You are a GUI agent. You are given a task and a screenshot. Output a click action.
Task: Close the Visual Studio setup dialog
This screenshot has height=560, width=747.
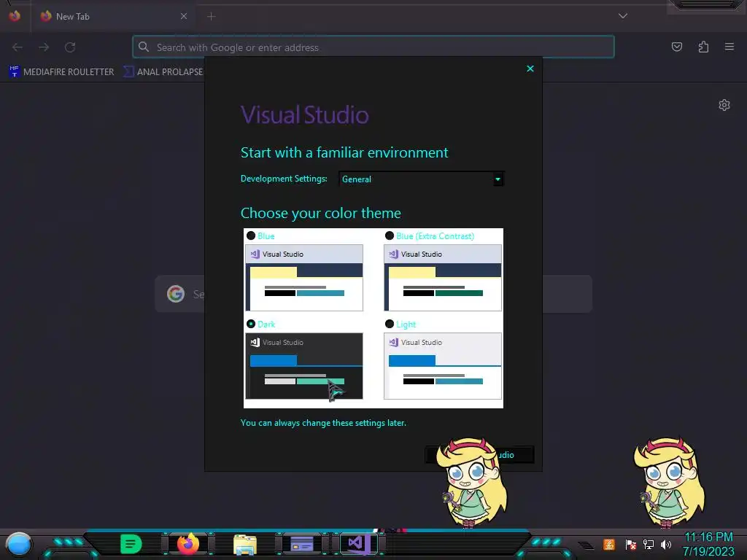click(530, 69)
